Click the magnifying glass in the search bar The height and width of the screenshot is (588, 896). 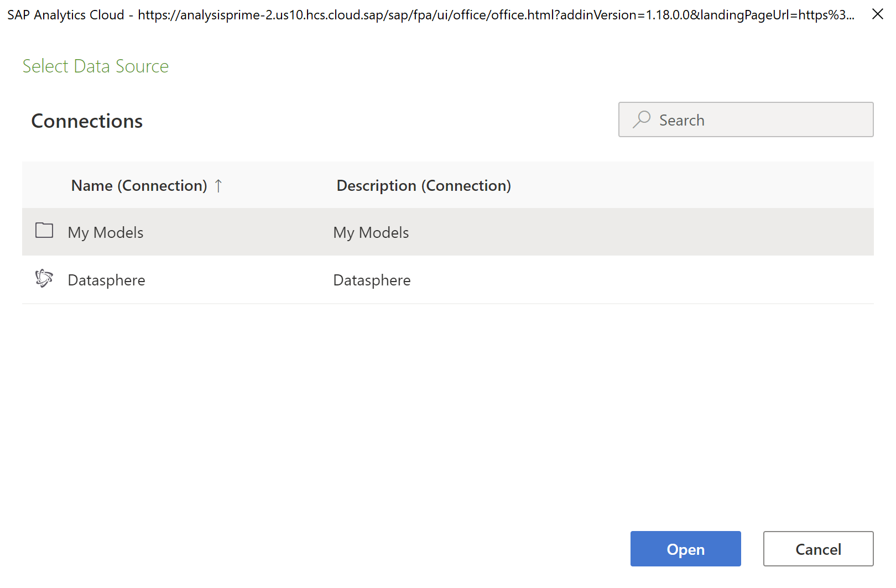point(642,119)
